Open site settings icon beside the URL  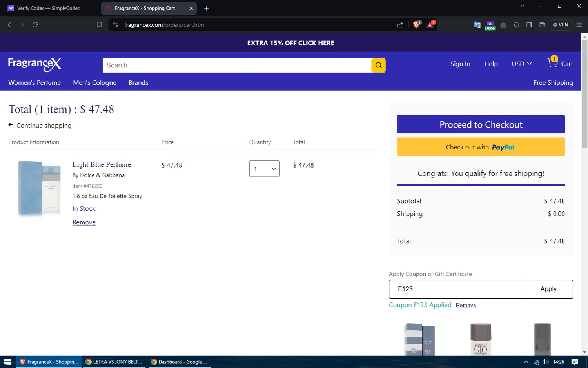point(116,25)
